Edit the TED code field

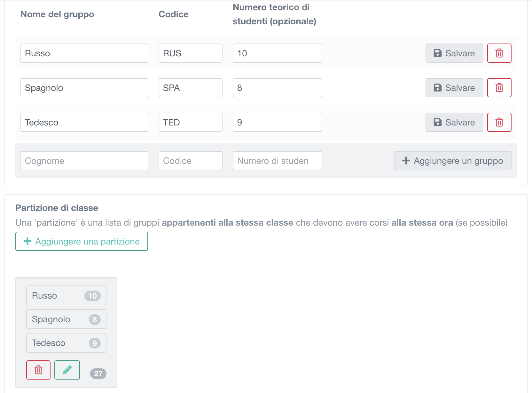point(190,122)
